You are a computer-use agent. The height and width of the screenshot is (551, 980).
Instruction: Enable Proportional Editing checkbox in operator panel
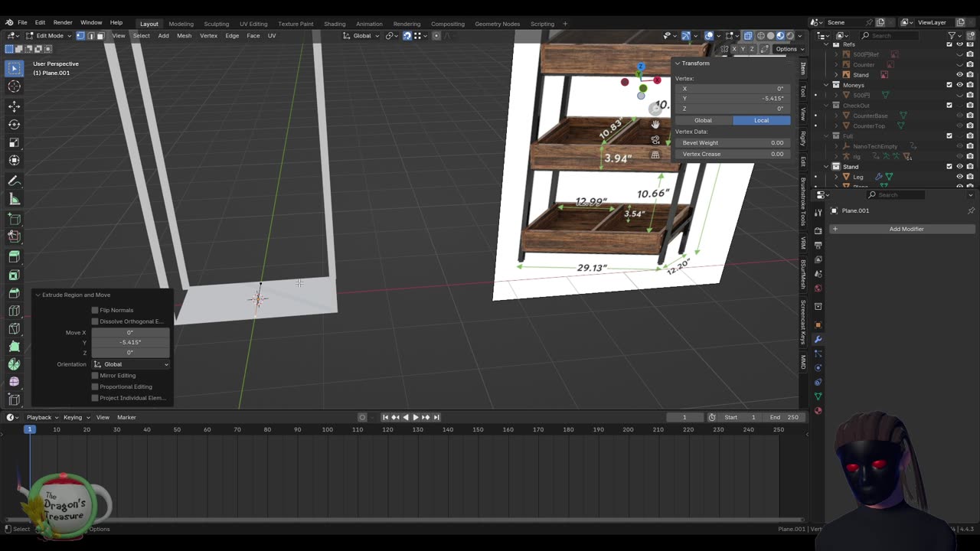click(95, 386)
